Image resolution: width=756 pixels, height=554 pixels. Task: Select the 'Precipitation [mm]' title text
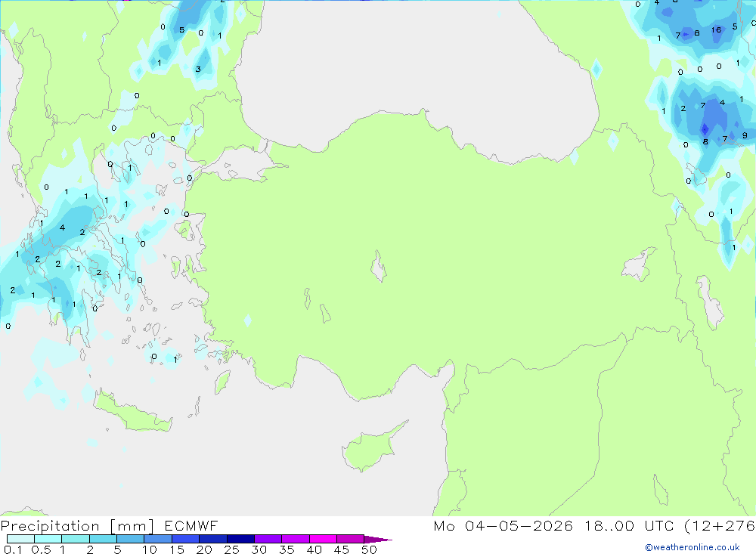77,525
